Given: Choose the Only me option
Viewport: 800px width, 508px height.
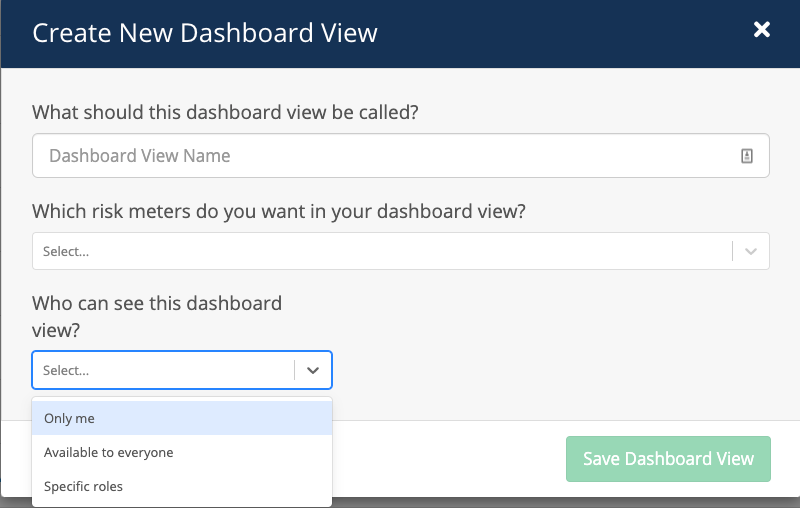Looking at the screenshot, I should (x=182, y=418).
